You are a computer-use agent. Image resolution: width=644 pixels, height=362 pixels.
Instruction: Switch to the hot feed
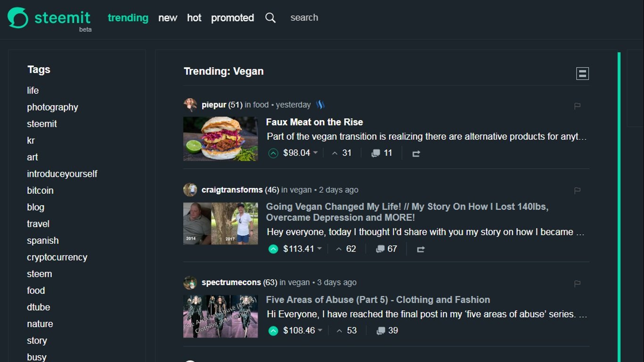[x=194, y=17]
